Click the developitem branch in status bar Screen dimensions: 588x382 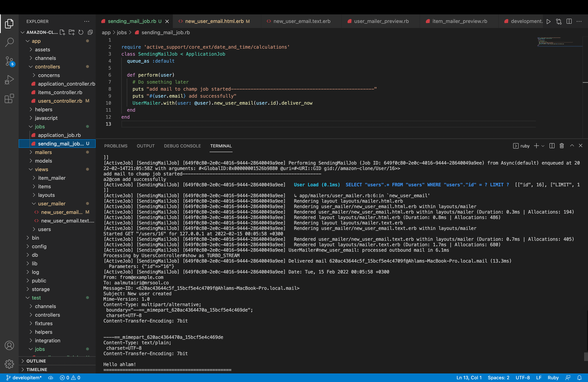click(x=24, y=378)
